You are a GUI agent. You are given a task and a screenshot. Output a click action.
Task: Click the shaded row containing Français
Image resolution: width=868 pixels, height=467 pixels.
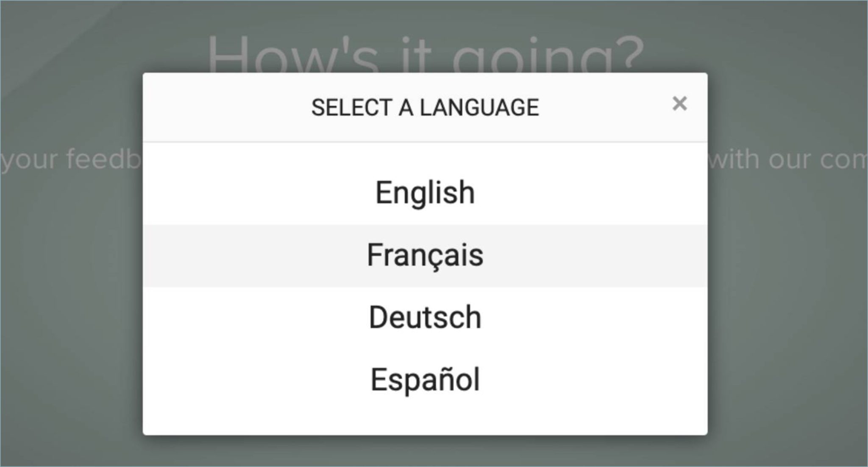click(x=425, y=254)
